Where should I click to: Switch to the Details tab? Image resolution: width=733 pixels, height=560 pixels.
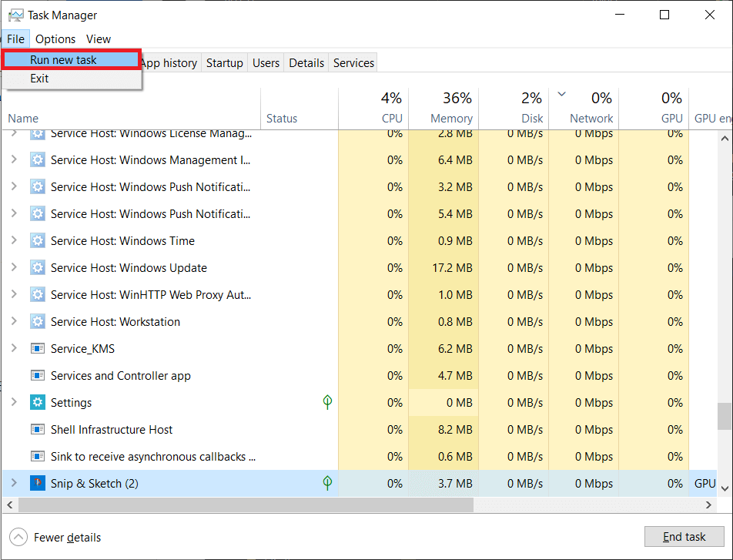click(x=306, y=62)
